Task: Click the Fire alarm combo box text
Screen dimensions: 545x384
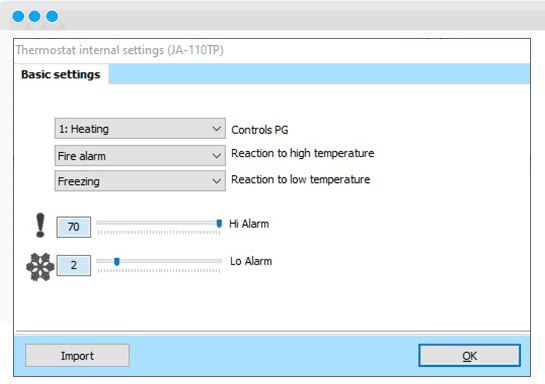Action: pyautogui.click(x=82, y=156)
